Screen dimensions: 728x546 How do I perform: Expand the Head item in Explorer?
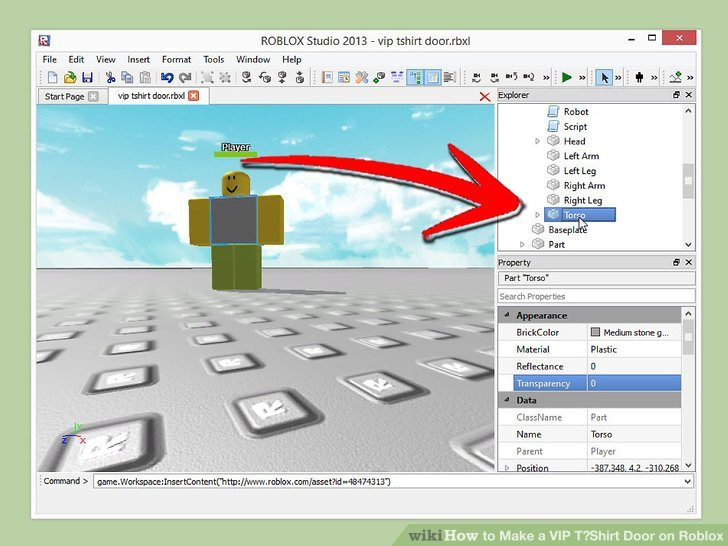pos(537,141)
